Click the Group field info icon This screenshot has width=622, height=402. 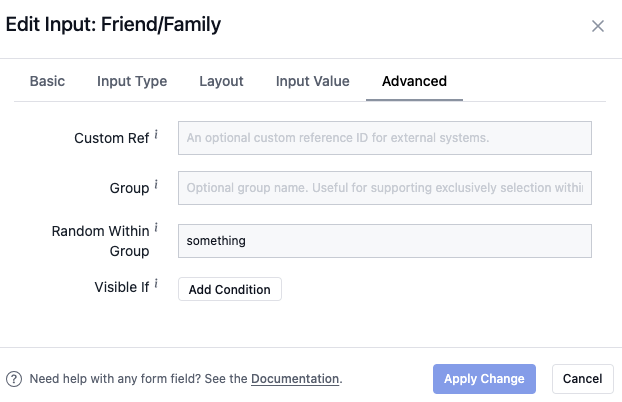[156, 185]
